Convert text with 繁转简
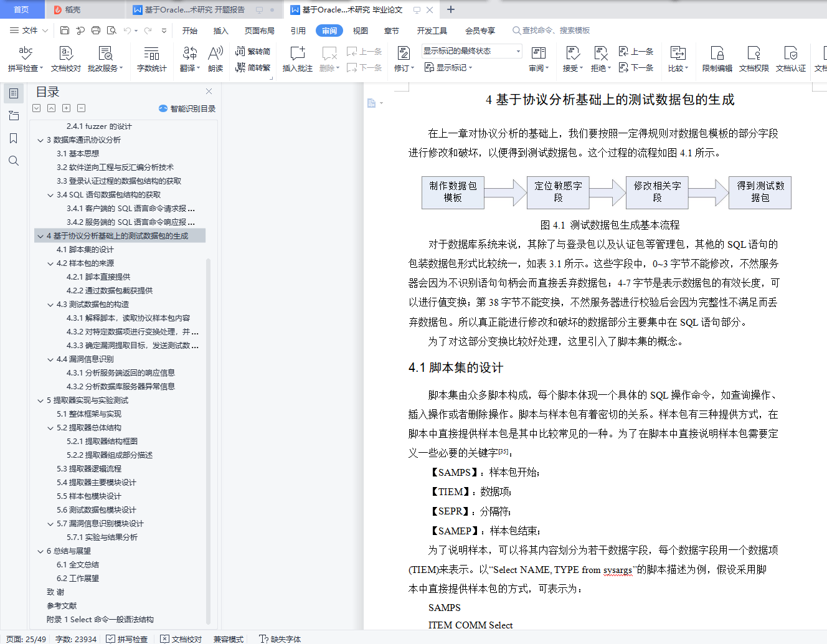 pyautogui.click(x=253, y=51)
